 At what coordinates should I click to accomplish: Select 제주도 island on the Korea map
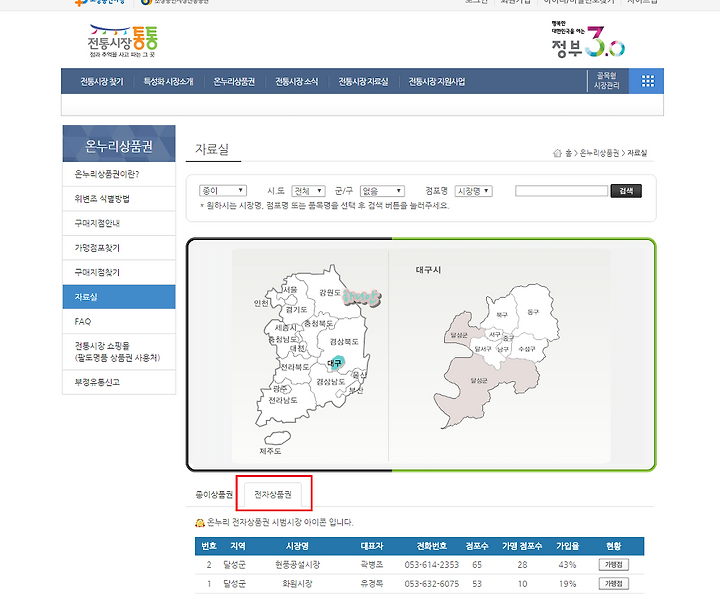click(x=277, y=437)
